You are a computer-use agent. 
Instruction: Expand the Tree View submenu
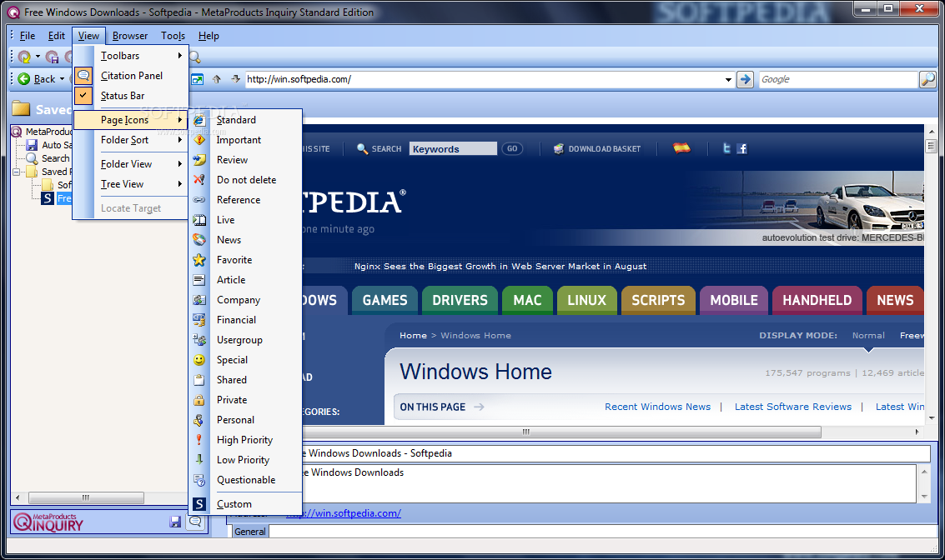coord(130,183)
